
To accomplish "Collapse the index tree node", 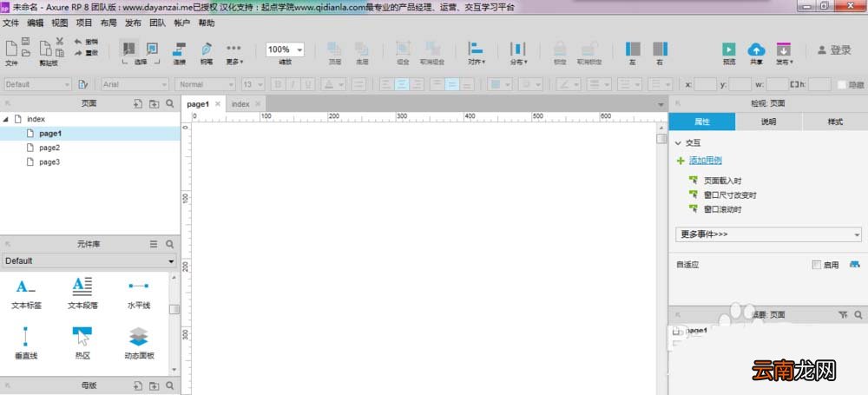I will coord(5,119).
